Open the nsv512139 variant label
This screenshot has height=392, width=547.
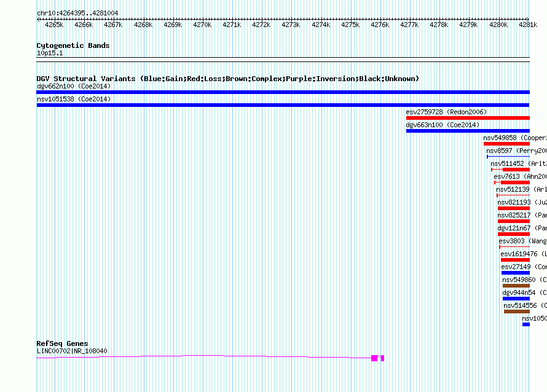click(x=521, y=189)
